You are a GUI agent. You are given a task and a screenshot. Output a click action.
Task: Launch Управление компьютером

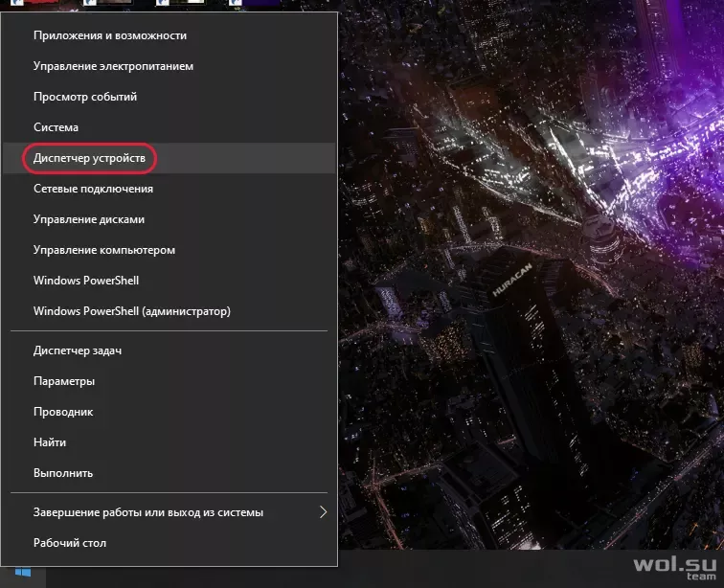click(169, 250)
